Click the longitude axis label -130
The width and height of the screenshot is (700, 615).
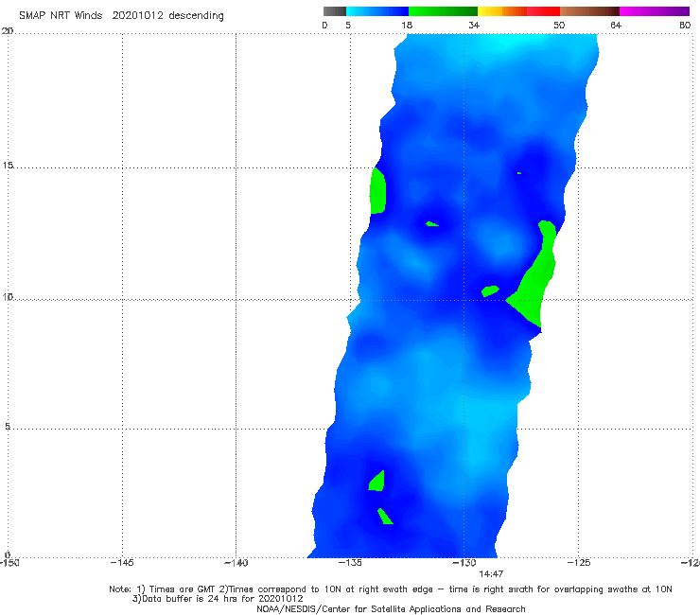(x=464, y=563)
